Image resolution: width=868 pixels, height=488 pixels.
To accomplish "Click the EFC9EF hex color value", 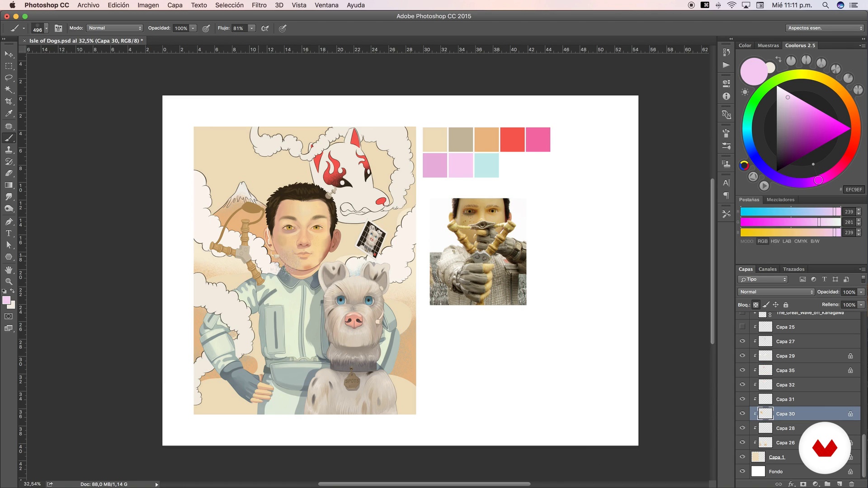I will point(854,190).
